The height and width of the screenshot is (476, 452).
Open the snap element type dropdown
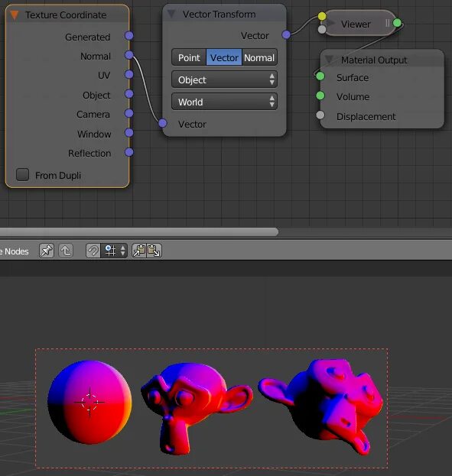tap(114, 251)
